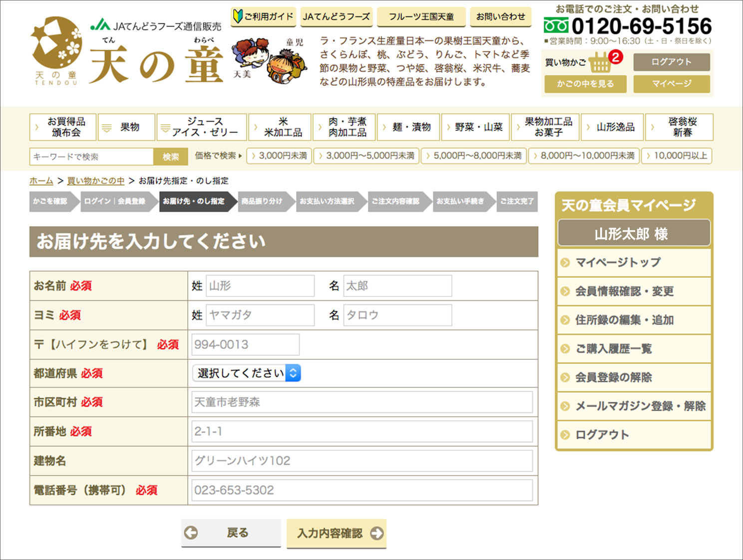Viewport: 743px width, 560px height.
Task: Expand the 果物 category menu
Action: [126, 127]
